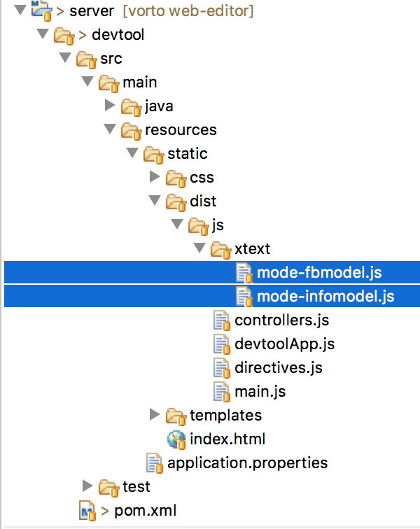420x529 pixels.
Task: Select mode-infomodel.js file
Action: (x=325, y=297)
